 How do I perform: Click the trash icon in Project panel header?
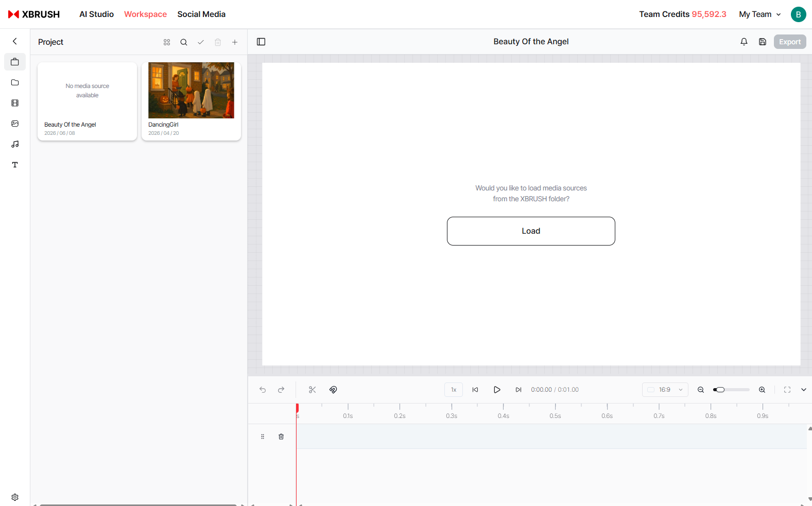[x=218, y=42]
